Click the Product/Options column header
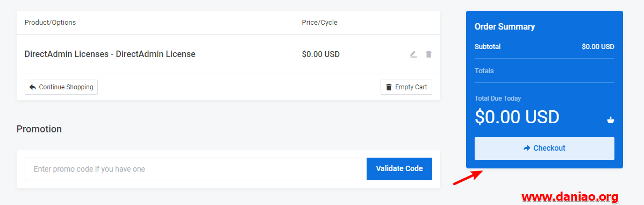The height and width of the screenshot is (205, 644). [50, 23]
